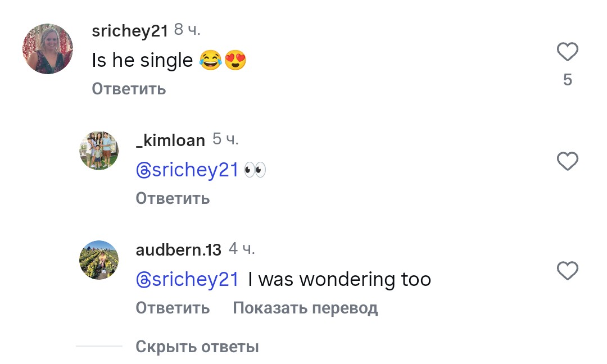Like audbern.13's reply heart icon
607x364 pixels.
(x=567, y=271)
